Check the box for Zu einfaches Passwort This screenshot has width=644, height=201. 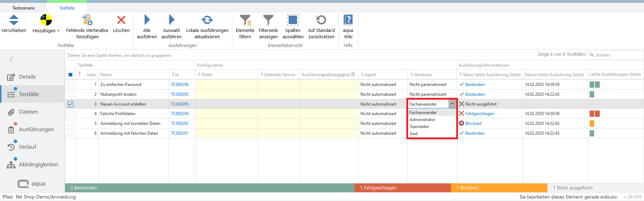coord(71,85)
